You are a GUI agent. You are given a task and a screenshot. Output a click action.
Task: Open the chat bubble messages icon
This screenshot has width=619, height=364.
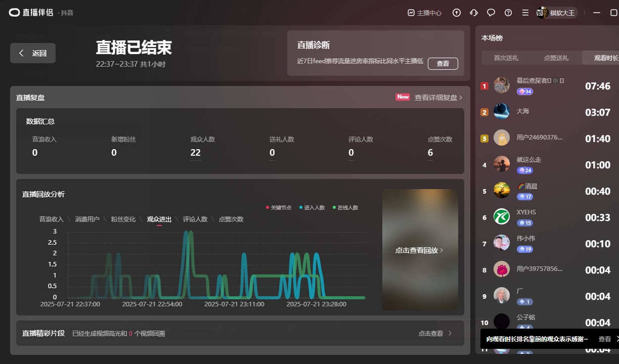pos(491,13)
